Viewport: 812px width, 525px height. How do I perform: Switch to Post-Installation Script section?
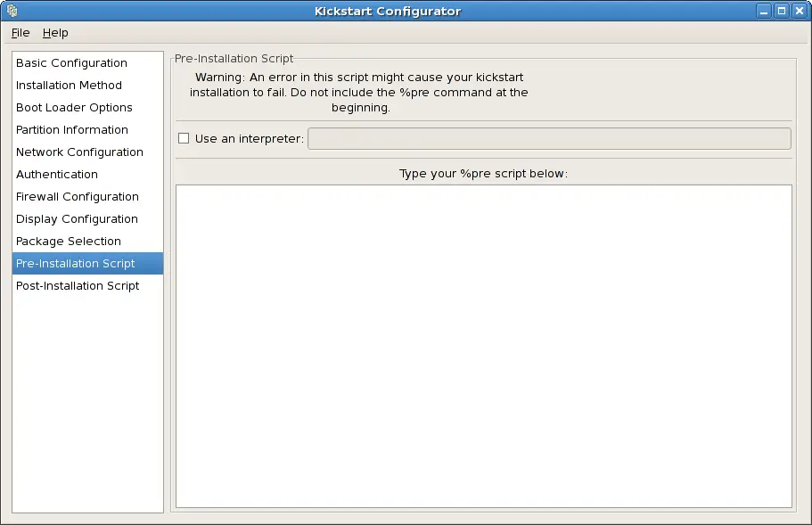[x=78, y=286]
